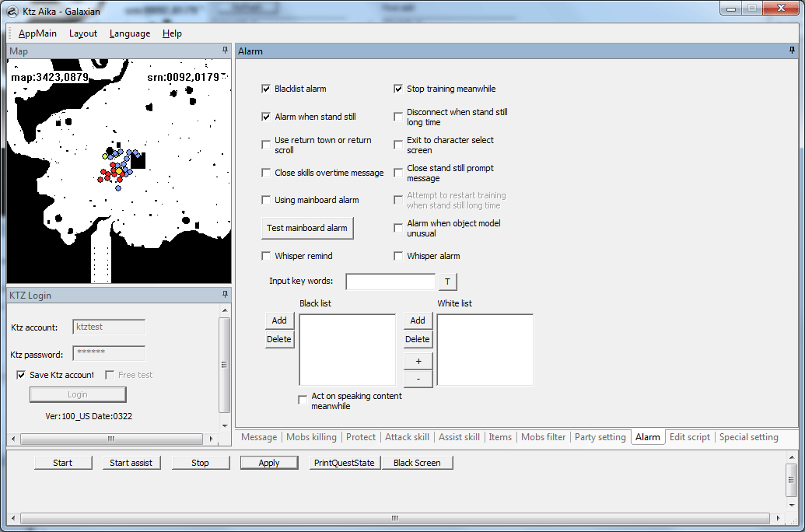Open the Language menu
The width and height of the screenshot is (805, 532).
pos(130,33)
